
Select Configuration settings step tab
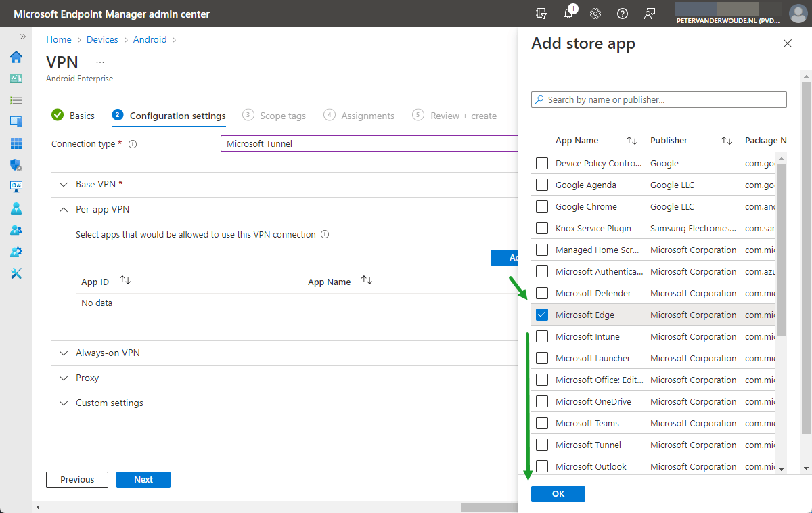point(169,116)
